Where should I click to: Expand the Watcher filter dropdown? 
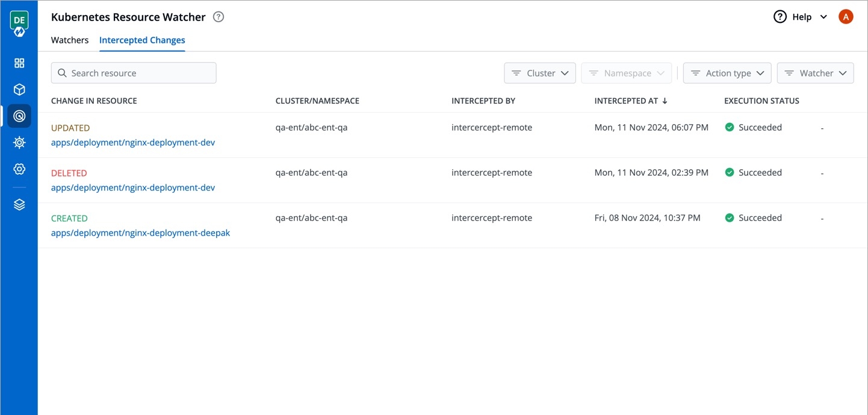coord(815,73)
